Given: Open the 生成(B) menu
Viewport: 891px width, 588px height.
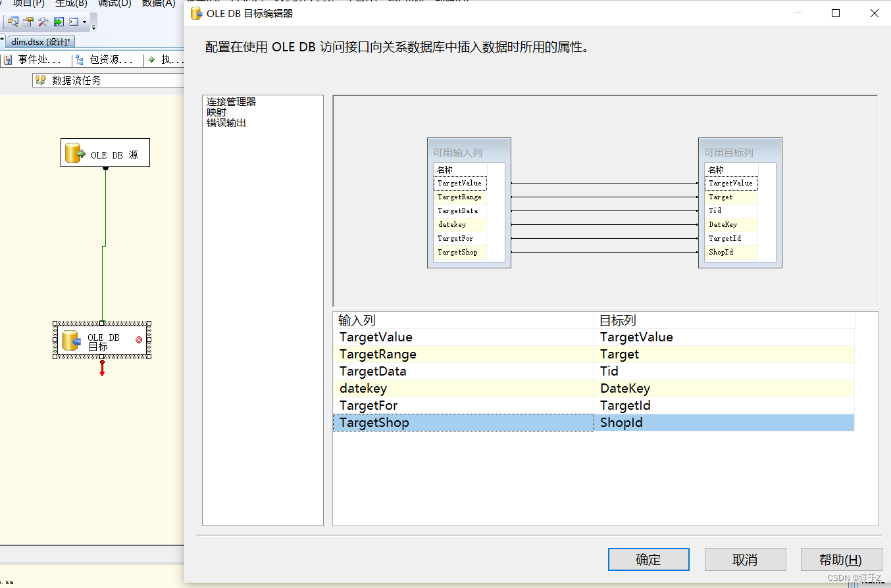Looking at the screenshot, I should [x=71, y=3].
